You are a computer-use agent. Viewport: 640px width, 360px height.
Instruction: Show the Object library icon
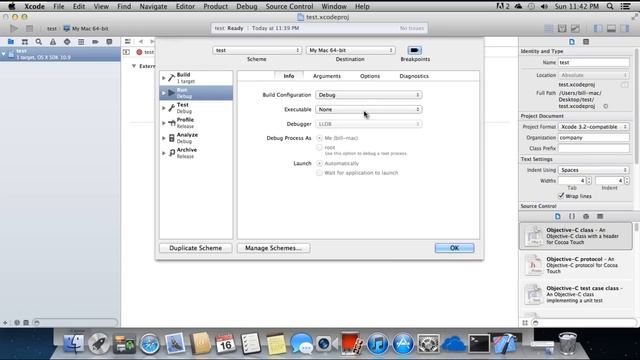[x=586, y=216]
